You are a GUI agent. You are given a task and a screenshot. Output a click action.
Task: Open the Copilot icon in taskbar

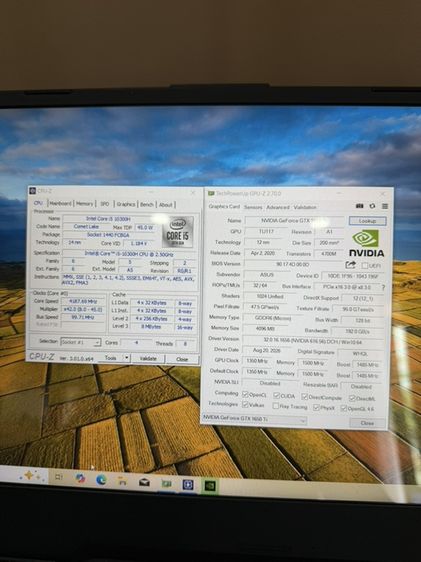click(80, 478)
